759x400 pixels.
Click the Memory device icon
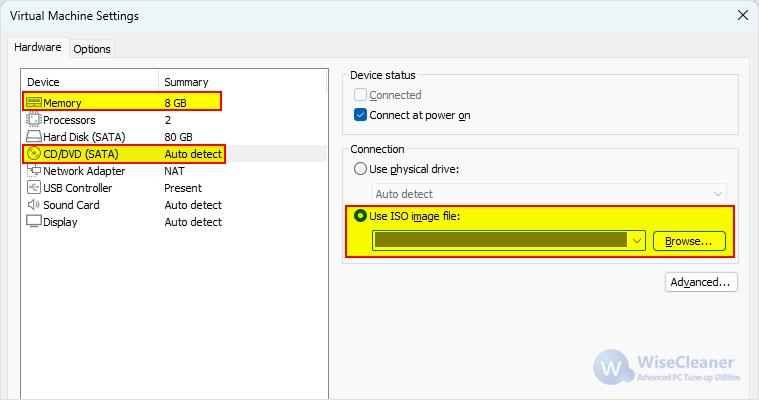tap(33, 102)
